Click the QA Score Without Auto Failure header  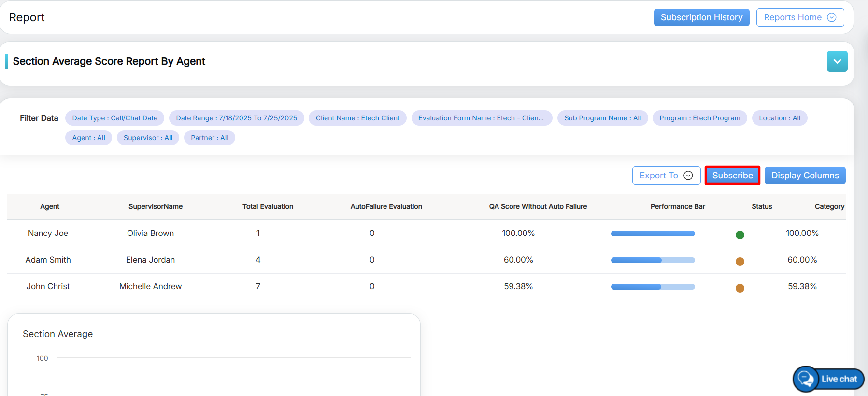[538, 206]
